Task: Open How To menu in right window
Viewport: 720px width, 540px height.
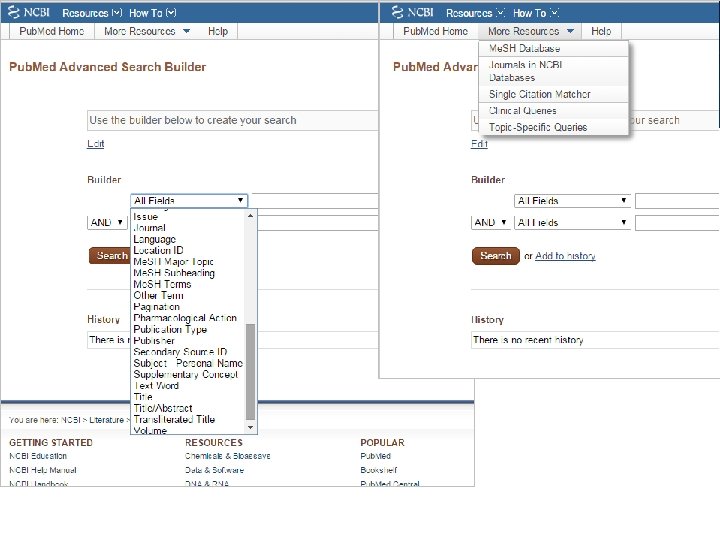Action: (x=536, y=13)
